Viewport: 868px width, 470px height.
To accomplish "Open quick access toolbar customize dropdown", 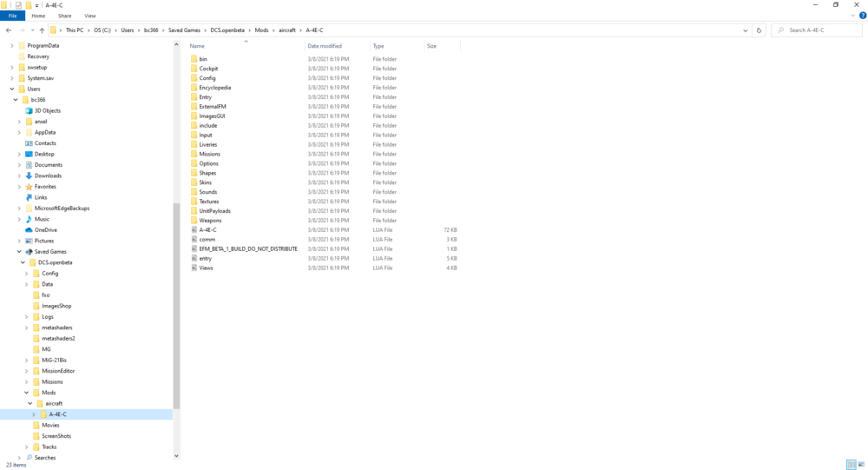I will click(x=37, y=5).
